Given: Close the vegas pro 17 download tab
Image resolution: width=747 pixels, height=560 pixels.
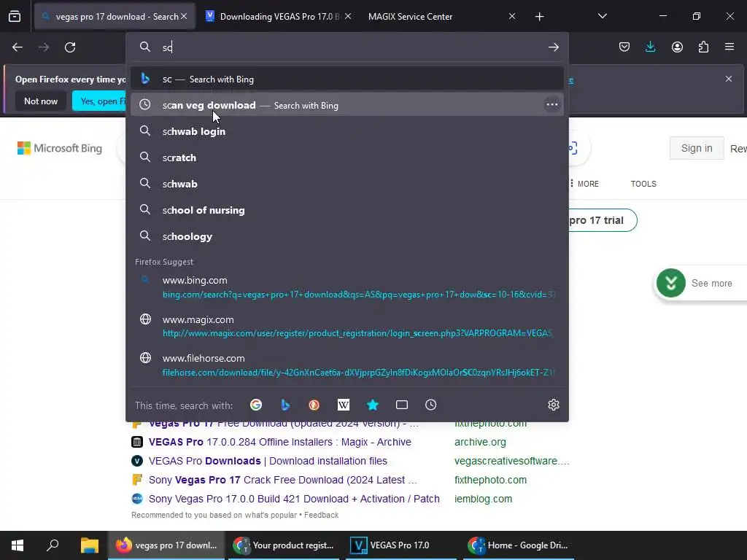Looking at the screenshot, I should (184, 17).
